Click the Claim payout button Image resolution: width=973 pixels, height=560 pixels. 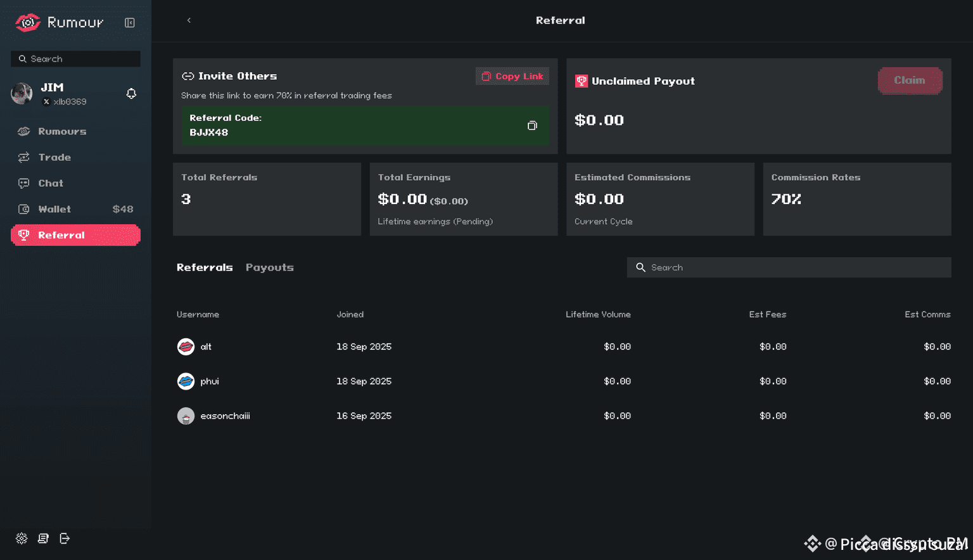[x=910, y=80]
